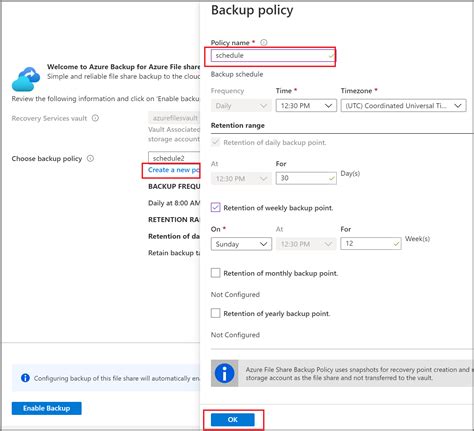Screen dimensions: 474x431
Task: Click the Backup schedule label
Action: pyautogui.click(x=237, y=74)
